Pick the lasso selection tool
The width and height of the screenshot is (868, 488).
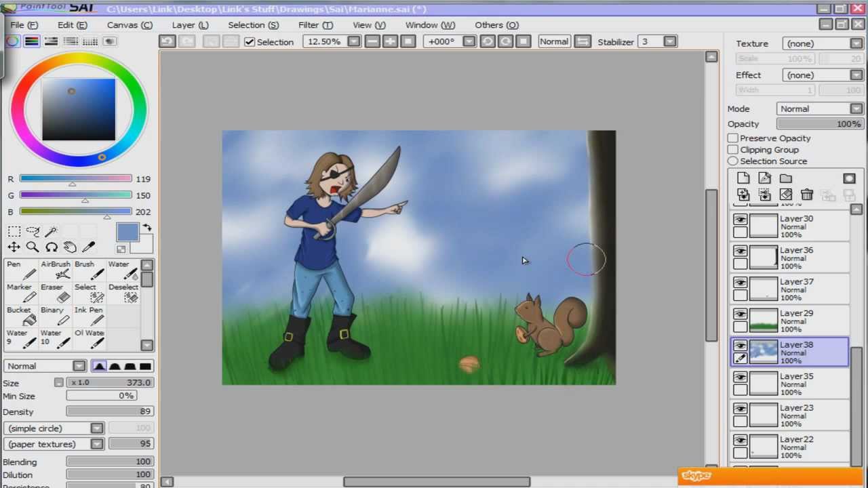click(x=33, y=232)
